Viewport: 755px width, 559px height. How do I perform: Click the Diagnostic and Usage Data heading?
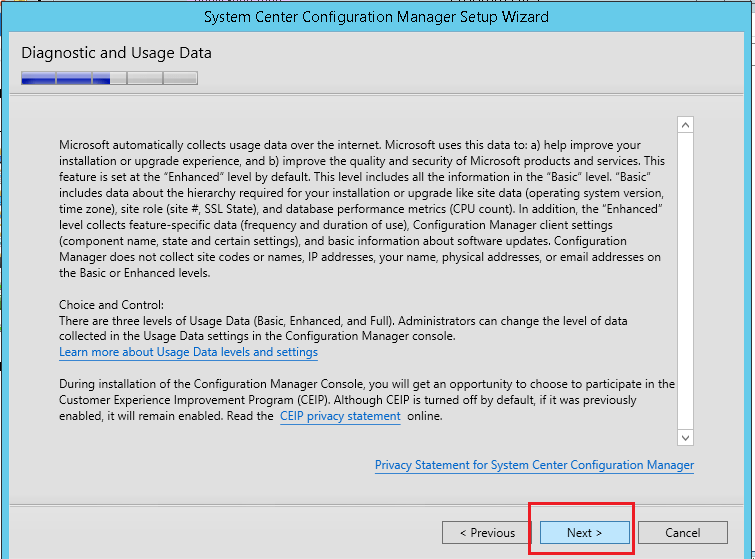(116, 53)
